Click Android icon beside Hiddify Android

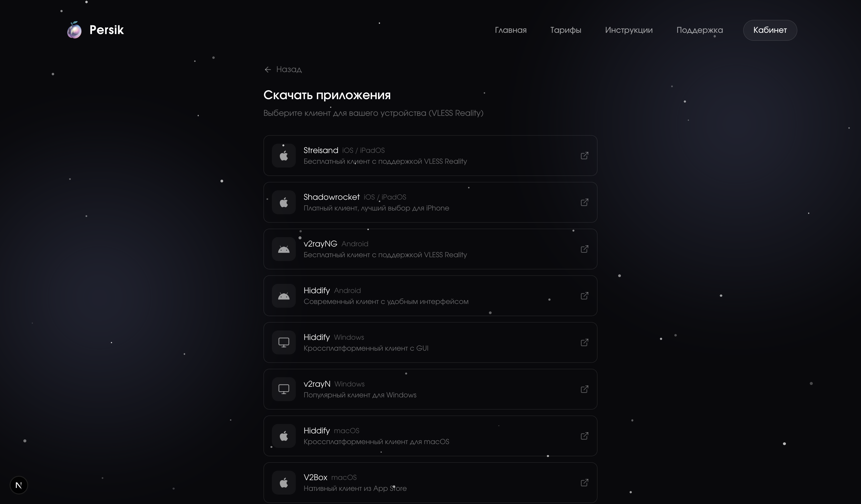coord(284,296)
